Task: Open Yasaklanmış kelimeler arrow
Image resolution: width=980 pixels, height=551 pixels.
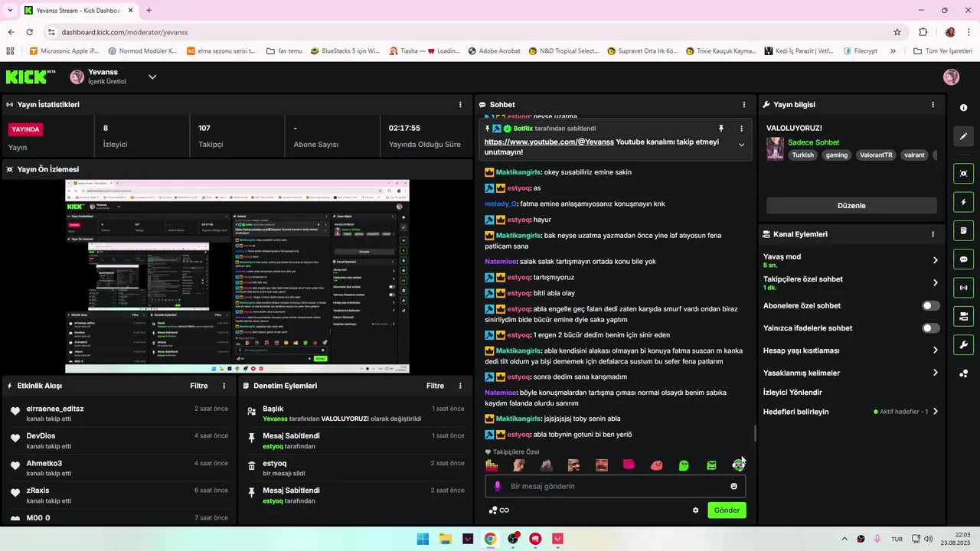Action: coord(935,373)
